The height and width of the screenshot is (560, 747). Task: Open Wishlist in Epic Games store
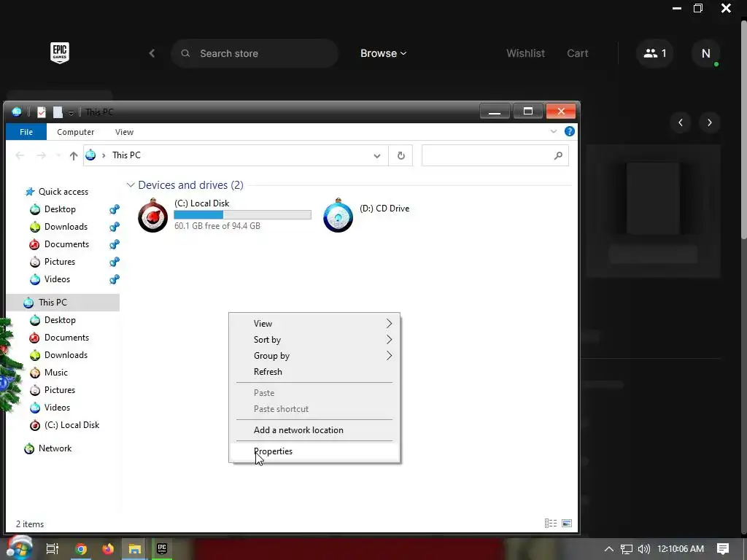525,53
